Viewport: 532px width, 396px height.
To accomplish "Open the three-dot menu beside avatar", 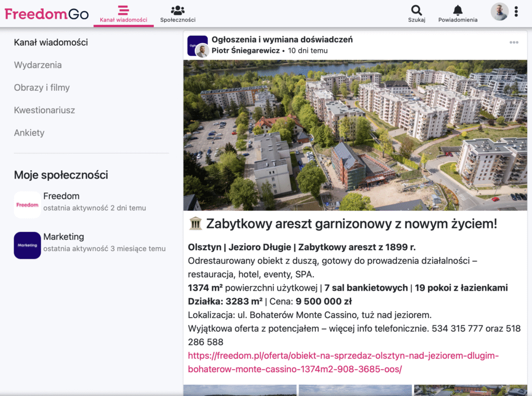I will pyautogui.click(x=516, y=11).
